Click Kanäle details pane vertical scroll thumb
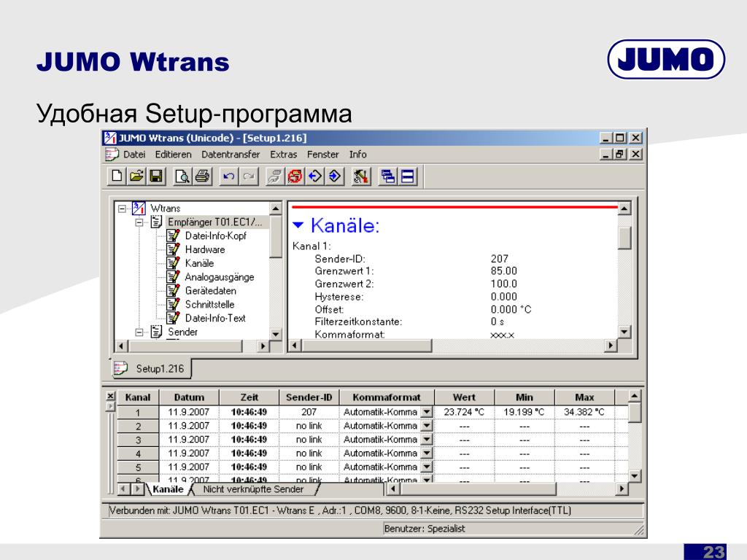 (x=624, y=237)
